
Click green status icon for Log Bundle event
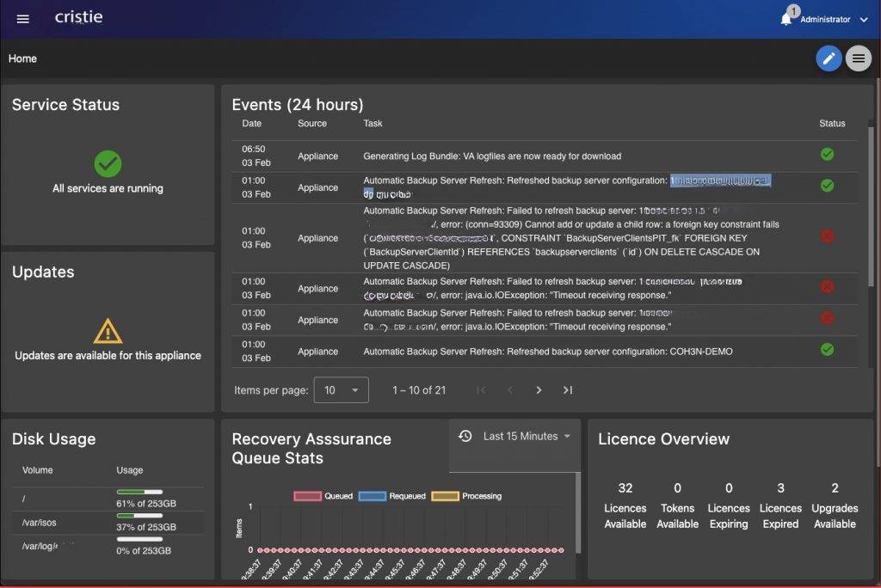pyautogui.click(x=827, y=155)
